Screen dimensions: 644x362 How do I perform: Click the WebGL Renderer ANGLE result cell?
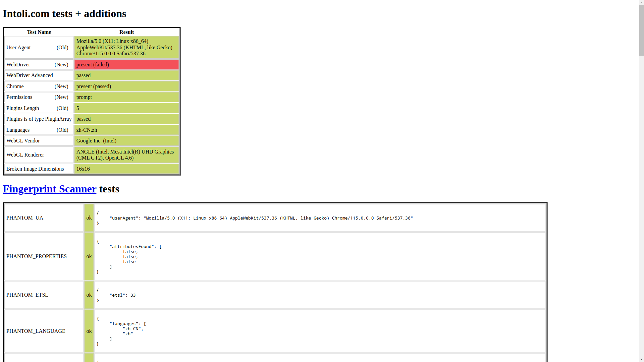pyautogui.click(x=126, y=155)
